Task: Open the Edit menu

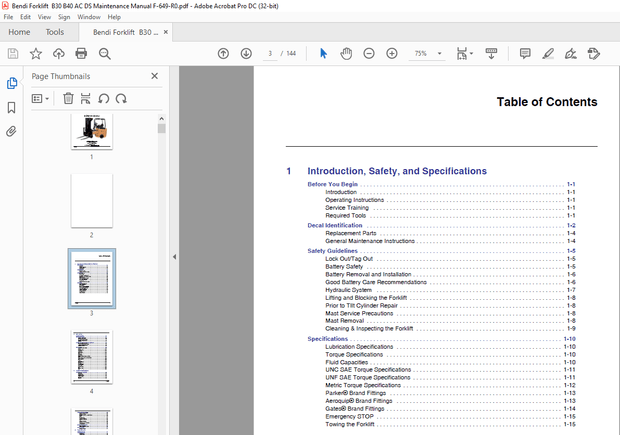Action: pyautogui.click(x=25, y=17)
